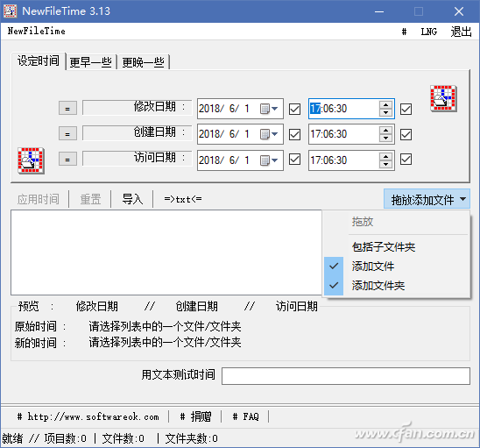Click the # 捐赠 link
The image size is (480, 448).
tap(195, 416)
